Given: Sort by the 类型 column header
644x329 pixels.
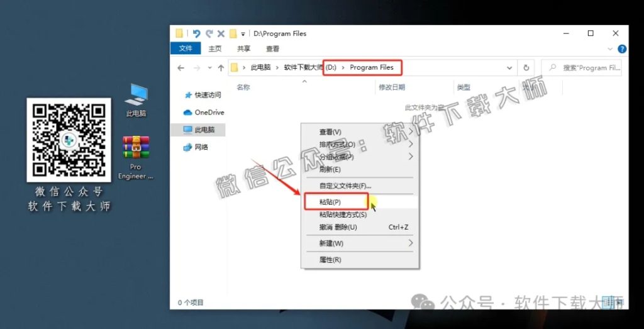Looking at the screenshot, I should (x=464, y=87).
